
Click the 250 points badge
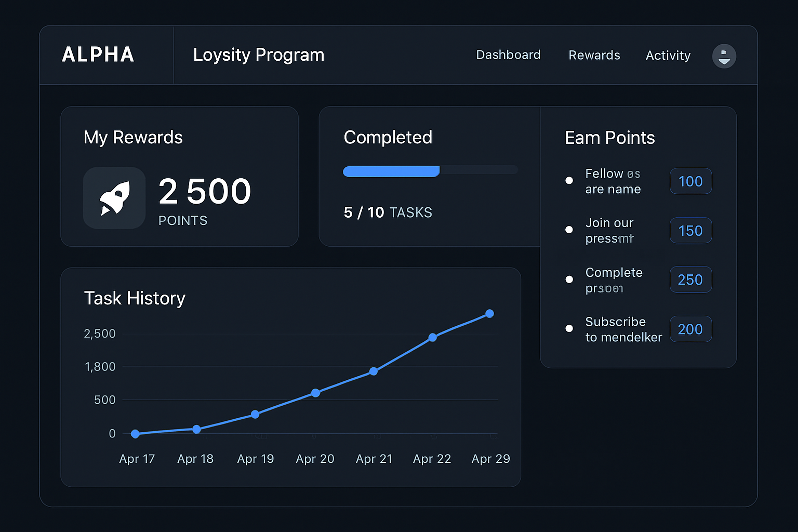(x=690, y=280)
